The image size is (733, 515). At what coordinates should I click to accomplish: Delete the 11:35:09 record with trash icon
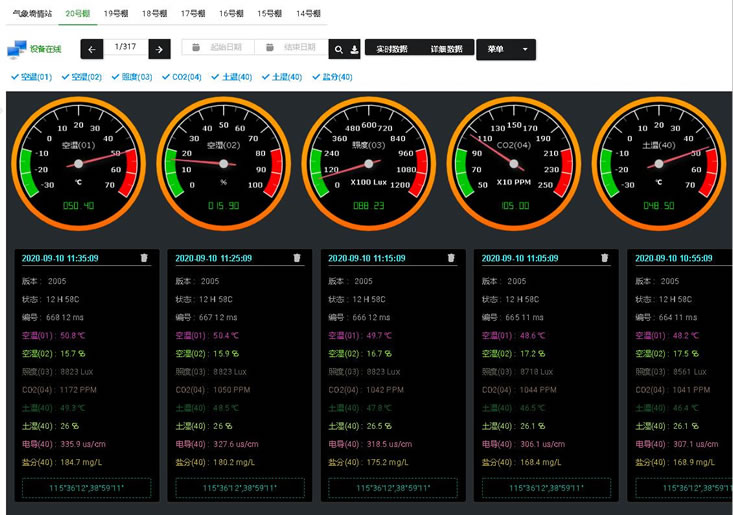[x=144, y=258]
